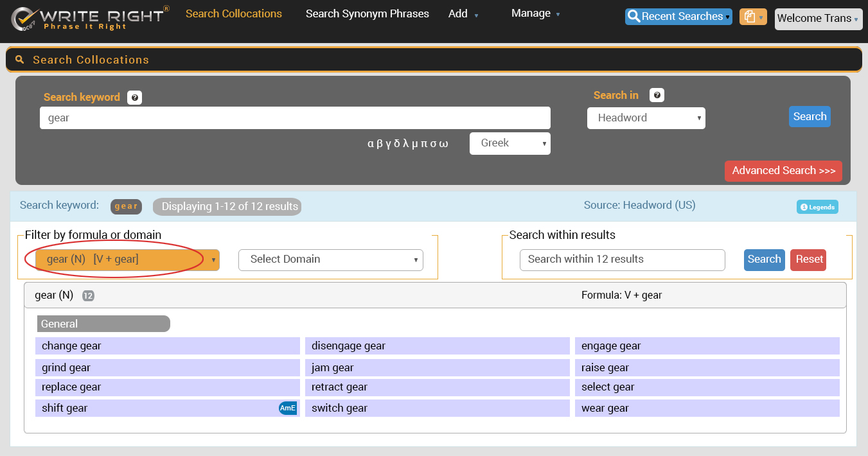Image resolution: width=868 pixels, height=456 pixels.
Task: Go to Search Synonym Phrases
Action: (367, 14)
